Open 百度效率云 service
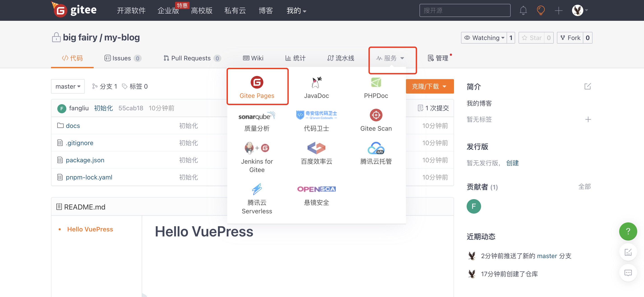Screen dimensions: 644x297 tap(316, 153)
